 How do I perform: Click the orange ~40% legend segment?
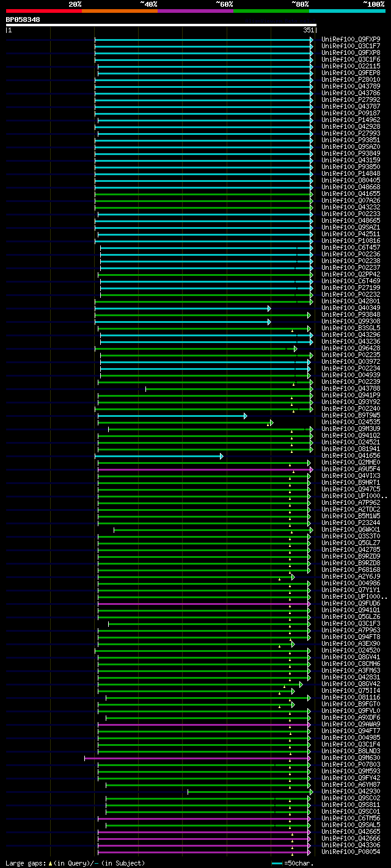pyautogui.click(x=119, y=10)
